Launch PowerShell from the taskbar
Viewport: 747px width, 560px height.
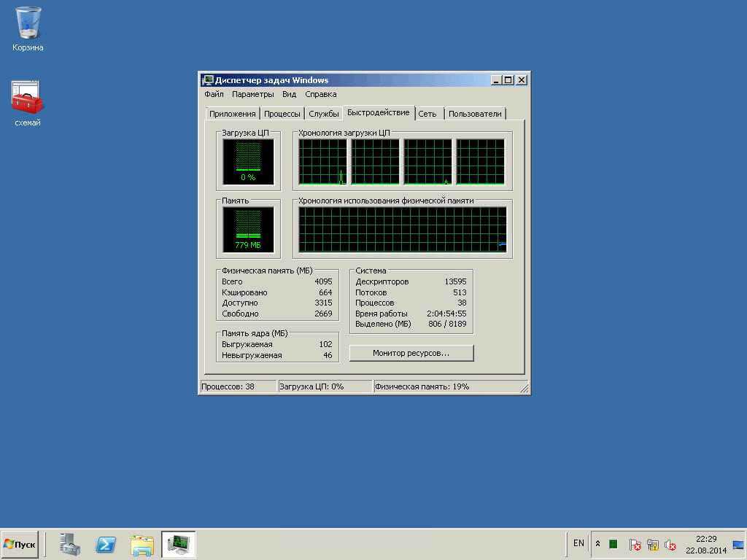click(106, 544)
